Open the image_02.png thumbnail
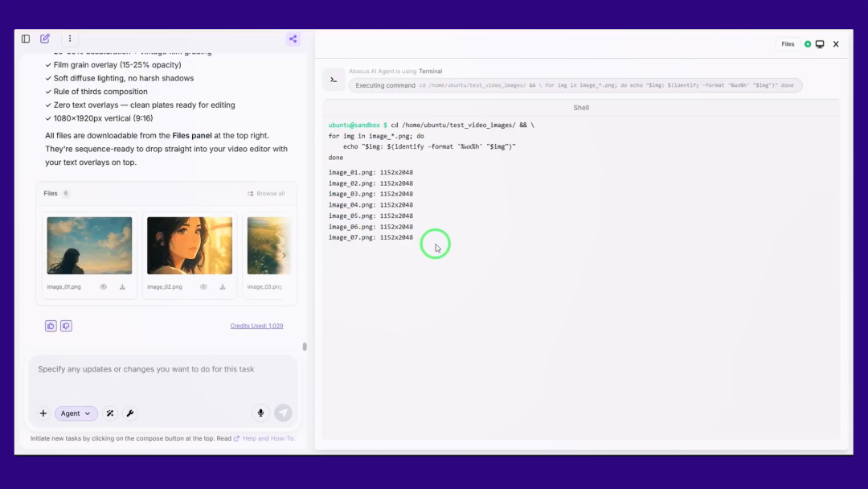The image size is (868, 489). (190, 245)
